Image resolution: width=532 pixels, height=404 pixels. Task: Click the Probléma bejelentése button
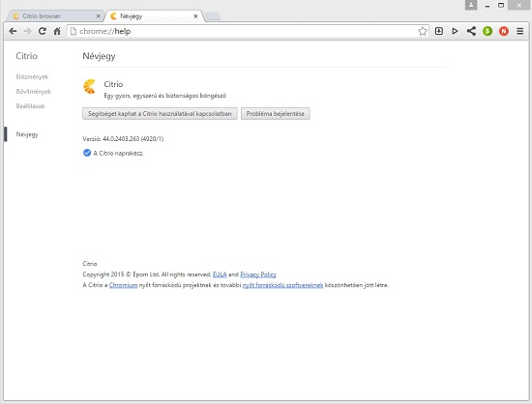pyautogui.click(x=275, y=113)
